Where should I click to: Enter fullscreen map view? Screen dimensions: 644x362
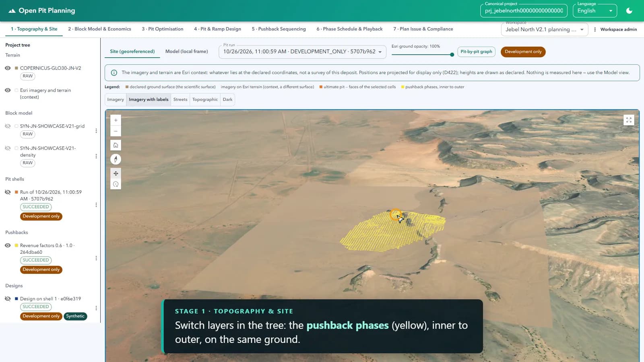pos(629,120)
